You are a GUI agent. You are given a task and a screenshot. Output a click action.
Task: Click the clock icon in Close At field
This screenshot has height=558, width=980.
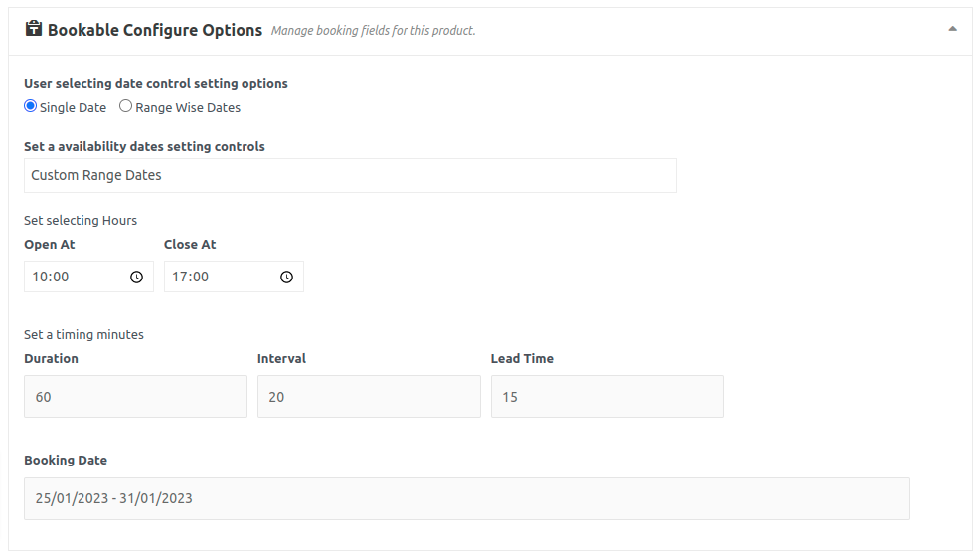pos(286,278)
